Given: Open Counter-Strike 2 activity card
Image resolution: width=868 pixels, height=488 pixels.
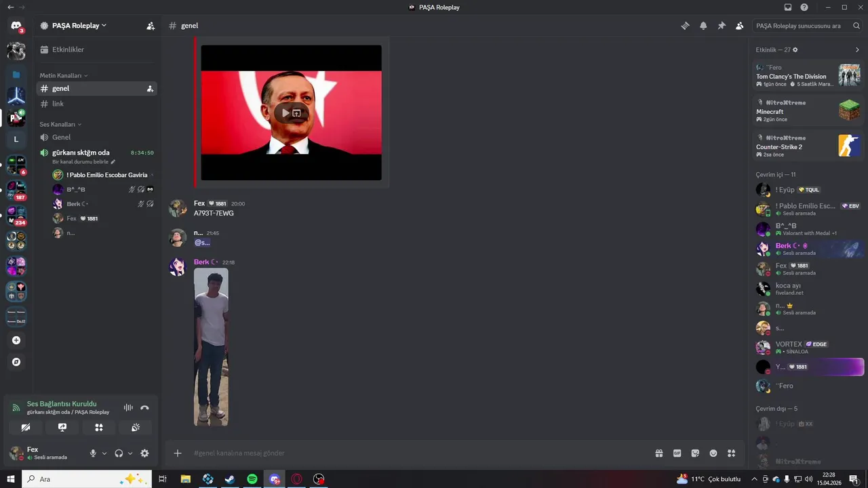Looking at the screenshot, I should [x=808, y=146].
